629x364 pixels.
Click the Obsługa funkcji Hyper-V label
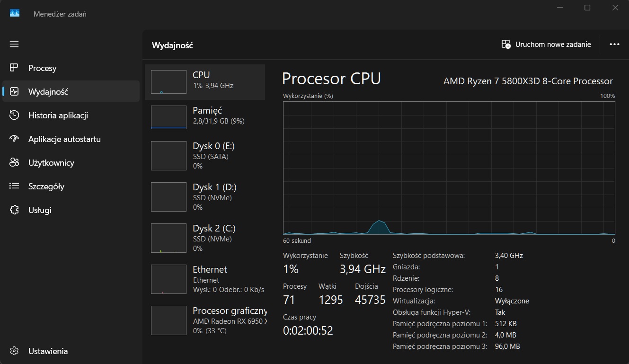[432, 312]
